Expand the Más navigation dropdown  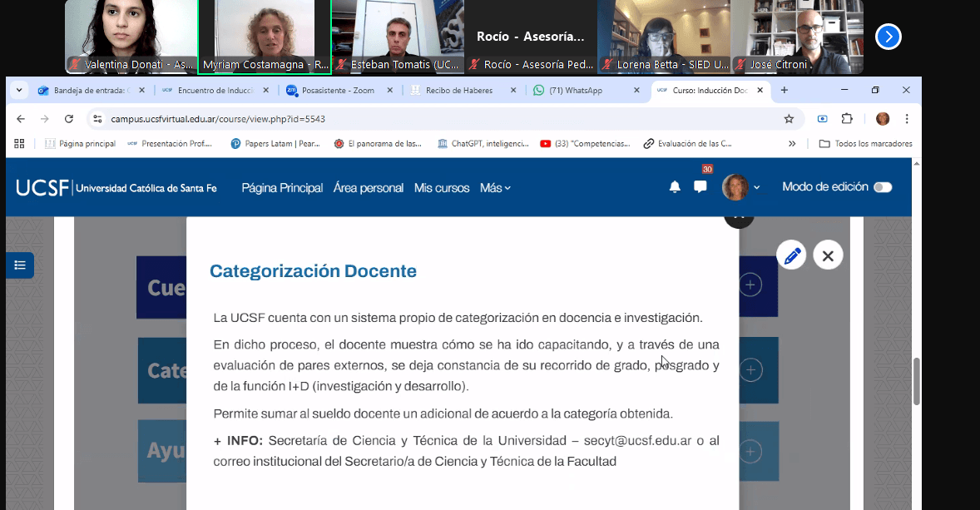click(x=495, y=188)
